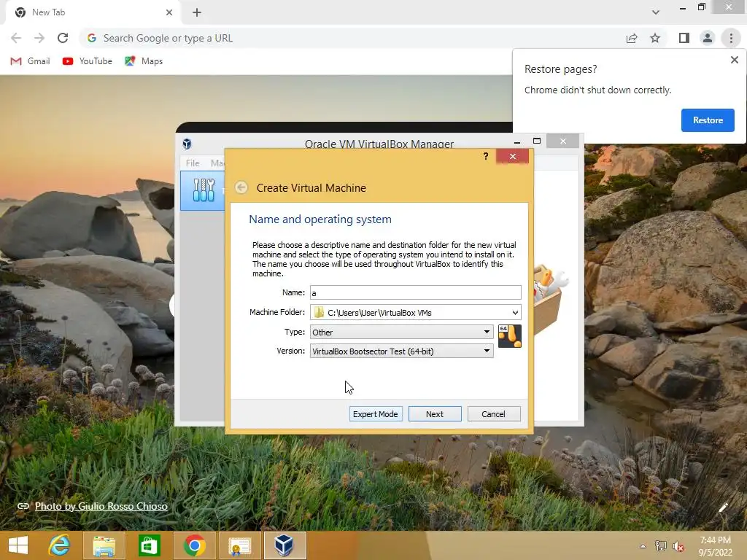Open Chrome side panel icon

pos(684,38)
